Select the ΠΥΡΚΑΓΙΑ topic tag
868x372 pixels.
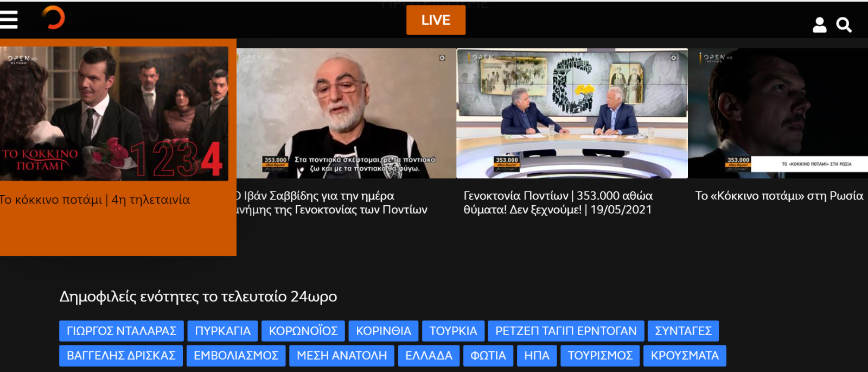[222, 331]
